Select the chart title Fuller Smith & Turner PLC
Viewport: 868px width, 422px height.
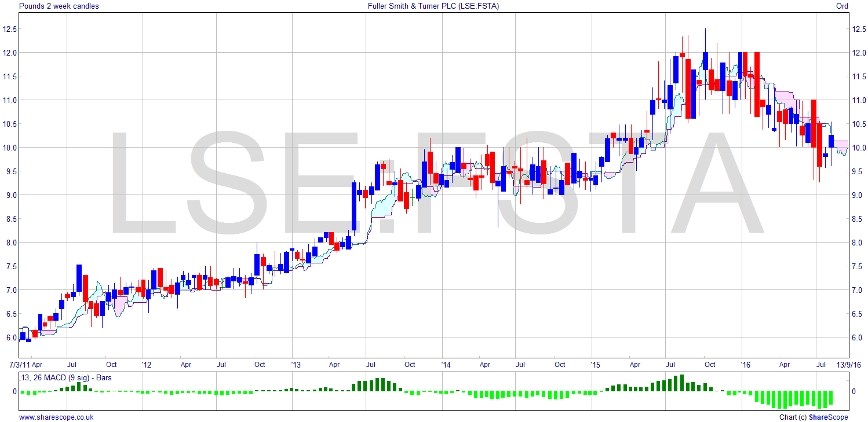point(433,6)
